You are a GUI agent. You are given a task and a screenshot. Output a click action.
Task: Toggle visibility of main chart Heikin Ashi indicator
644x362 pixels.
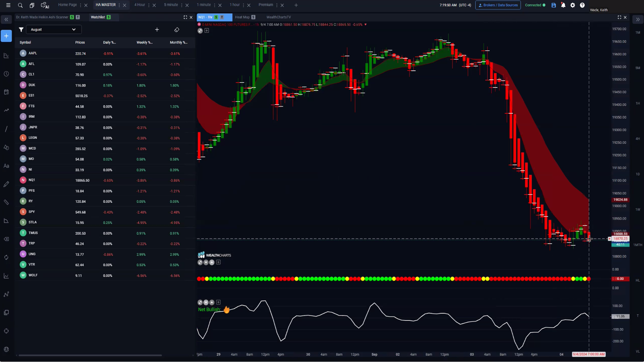point(200,31)
